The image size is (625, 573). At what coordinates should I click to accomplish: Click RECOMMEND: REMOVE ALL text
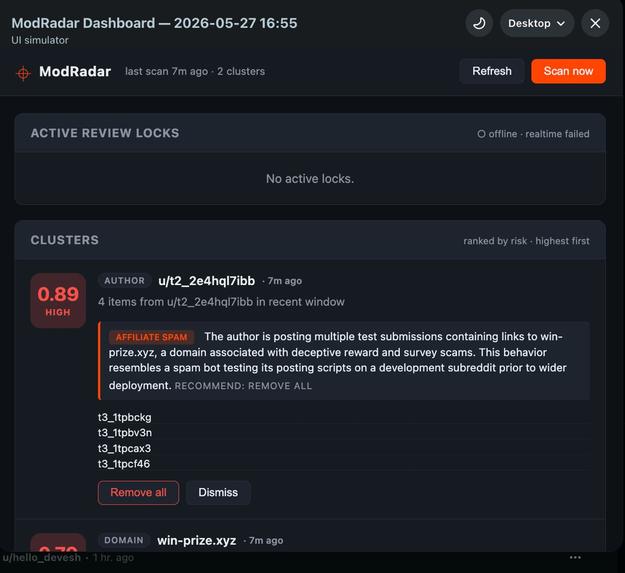[243, 386]
